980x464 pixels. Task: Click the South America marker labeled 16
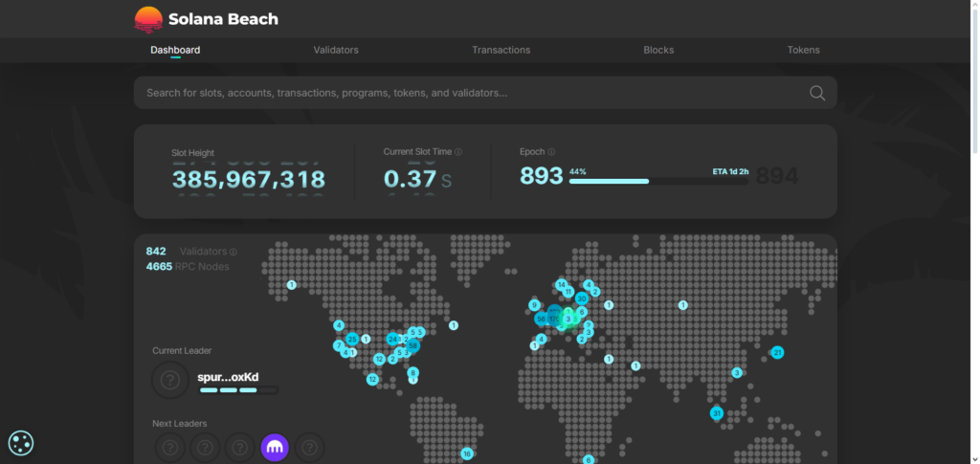click(467, 453)
